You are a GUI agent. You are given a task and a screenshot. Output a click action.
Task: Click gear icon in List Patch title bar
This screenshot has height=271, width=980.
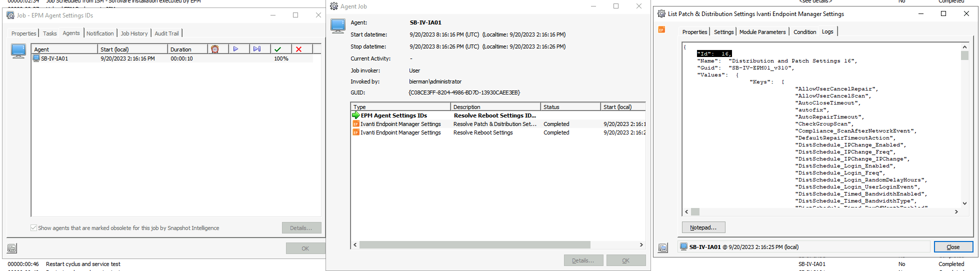click(x=661, y=14)
